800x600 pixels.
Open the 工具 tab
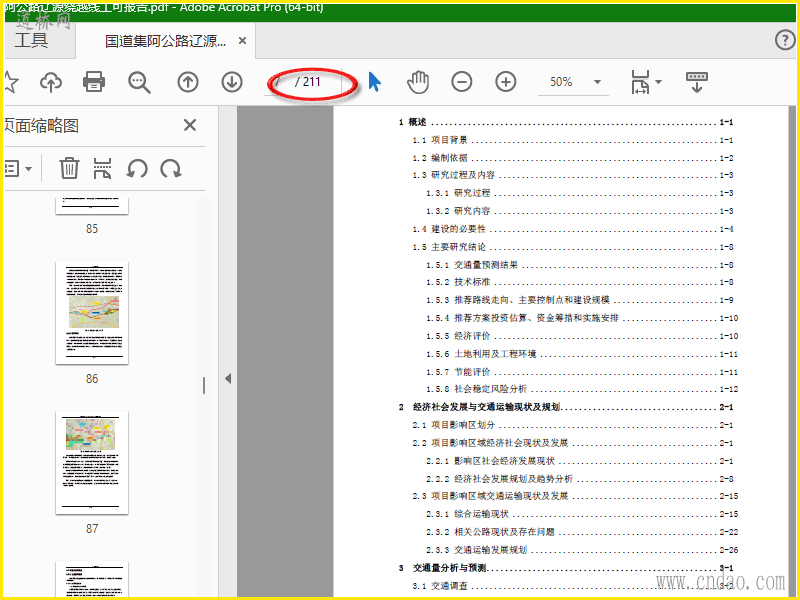pyautogui.click(x=32, y=40)
